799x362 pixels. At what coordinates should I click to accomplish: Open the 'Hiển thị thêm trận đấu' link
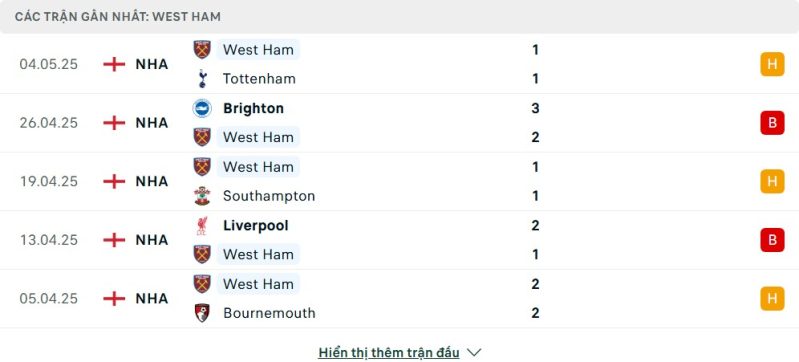[x=389, y=352]
